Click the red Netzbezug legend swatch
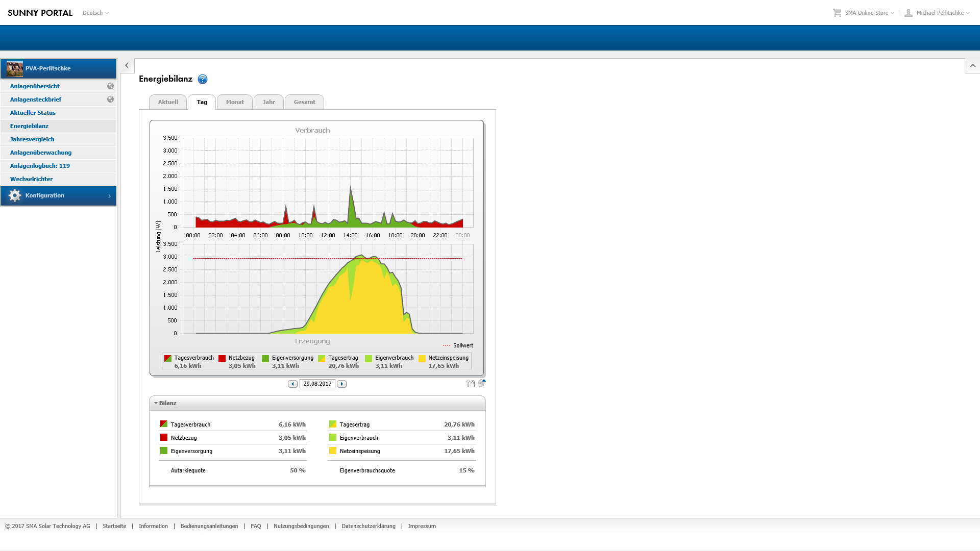980x551 pixels. (222, 359)
